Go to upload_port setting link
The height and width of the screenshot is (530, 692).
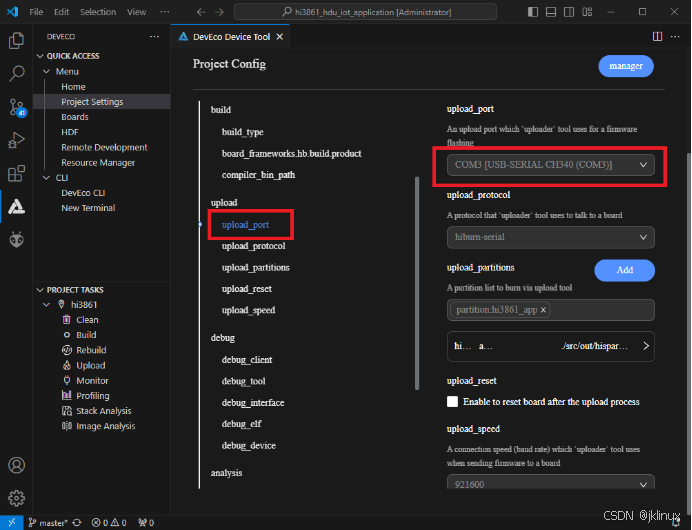[x=245, y=225]
